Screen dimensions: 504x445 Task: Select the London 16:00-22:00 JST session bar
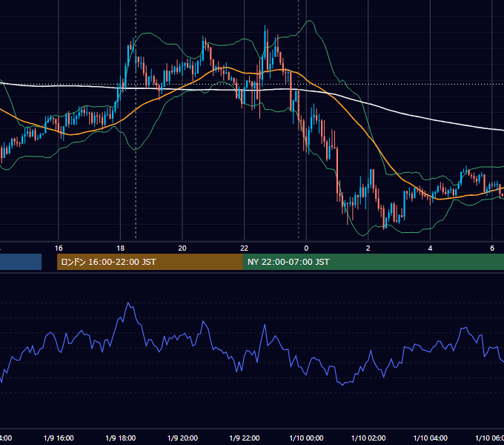[150, 262]
